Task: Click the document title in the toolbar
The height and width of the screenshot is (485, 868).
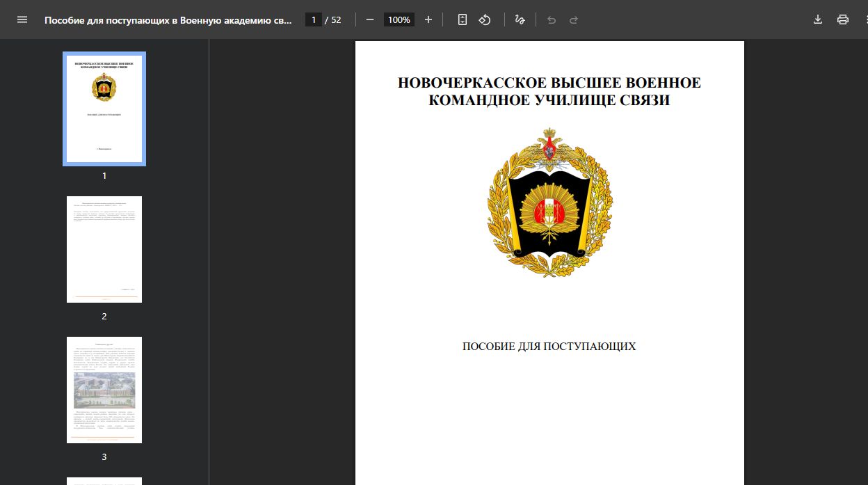Action: tap(168, 19)
